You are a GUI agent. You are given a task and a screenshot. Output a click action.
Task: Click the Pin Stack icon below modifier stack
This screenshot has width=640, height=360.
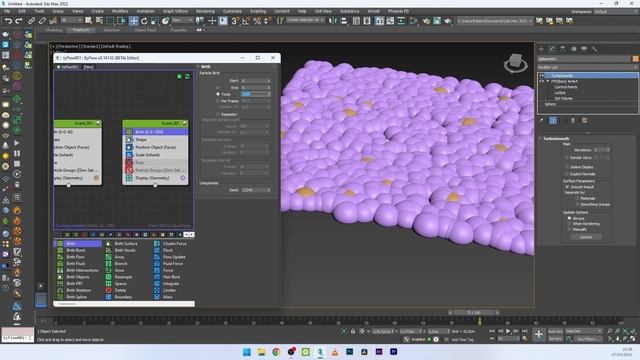(x=542, y=120)
